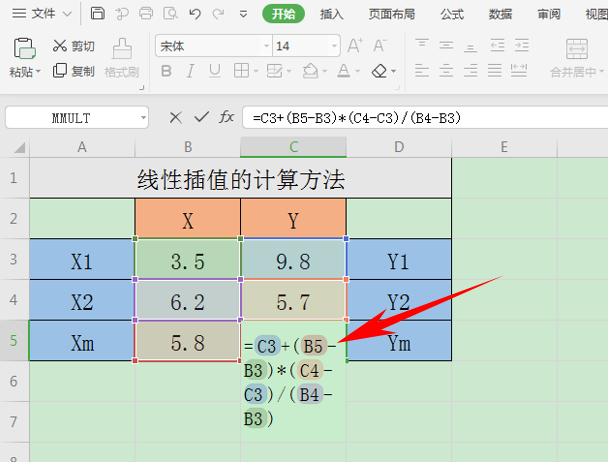Open the clear eraser dropdown arrow
Viewport: 608px width, 464px height.
(394, 71)
